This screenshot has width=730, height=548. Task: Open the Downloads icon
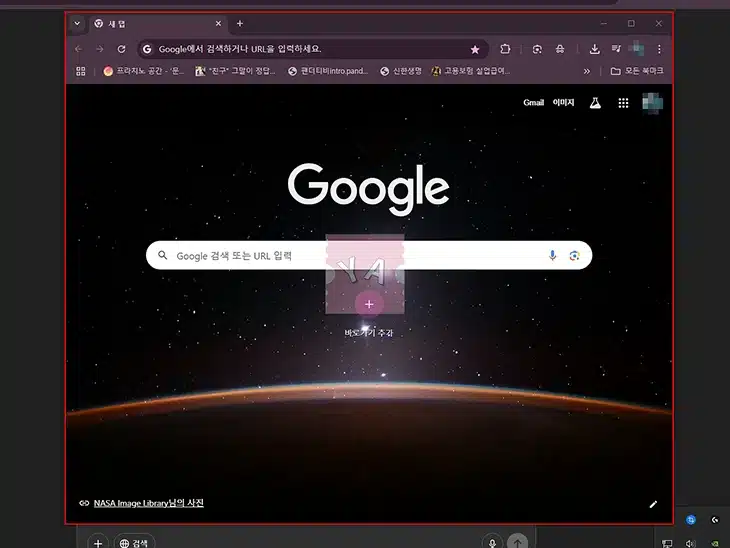click(595, 49)
